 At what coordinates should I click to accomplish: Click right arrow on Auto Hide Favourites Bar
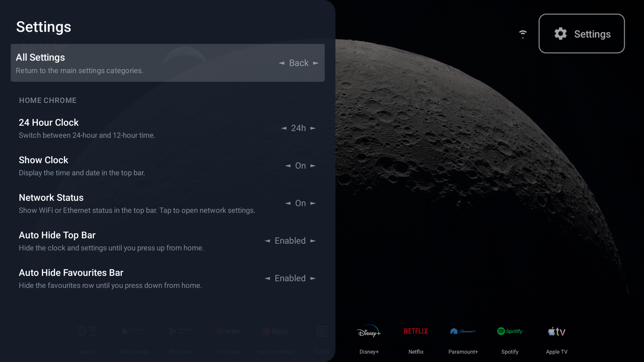tap(313, 278)
